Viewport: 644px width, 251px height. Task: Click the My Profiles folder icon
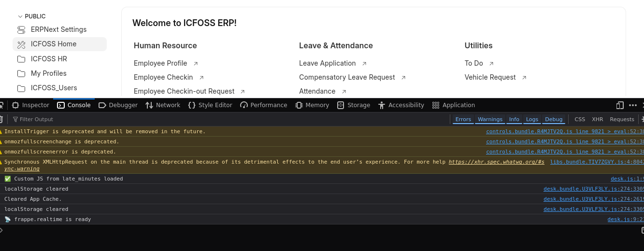coord(21,73)
